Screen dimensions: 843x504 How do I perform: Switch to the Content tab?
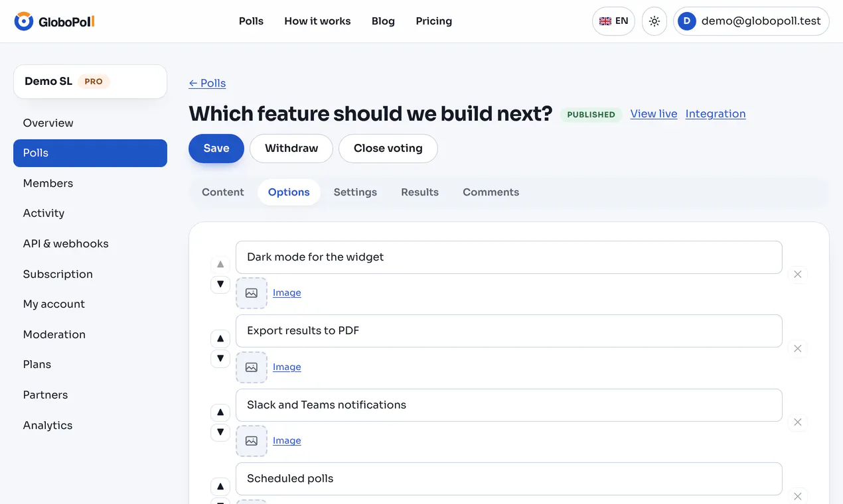[x=223, y=192]
